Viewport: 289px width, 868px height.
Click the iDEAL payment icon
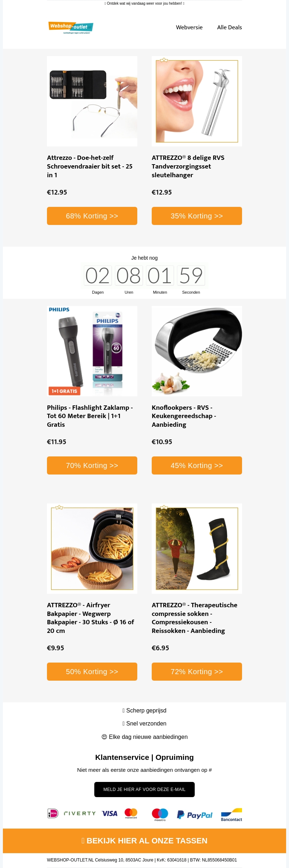53,813
